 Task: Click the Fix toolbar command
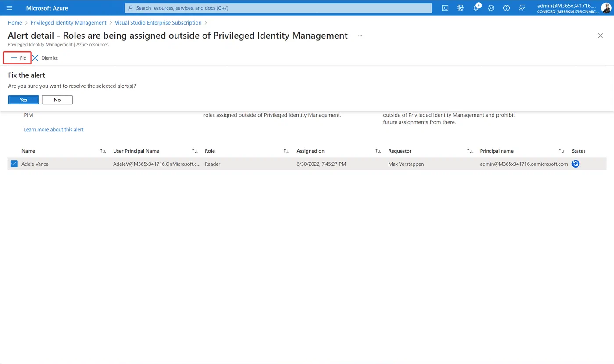pyautogui.click(x=18, y=58)
